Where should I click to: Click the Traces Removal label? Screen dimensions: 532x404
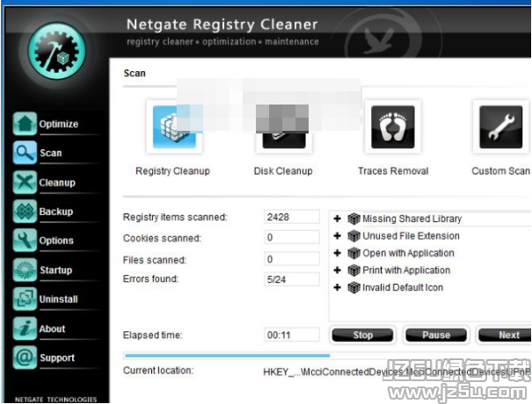click(393, 170)
